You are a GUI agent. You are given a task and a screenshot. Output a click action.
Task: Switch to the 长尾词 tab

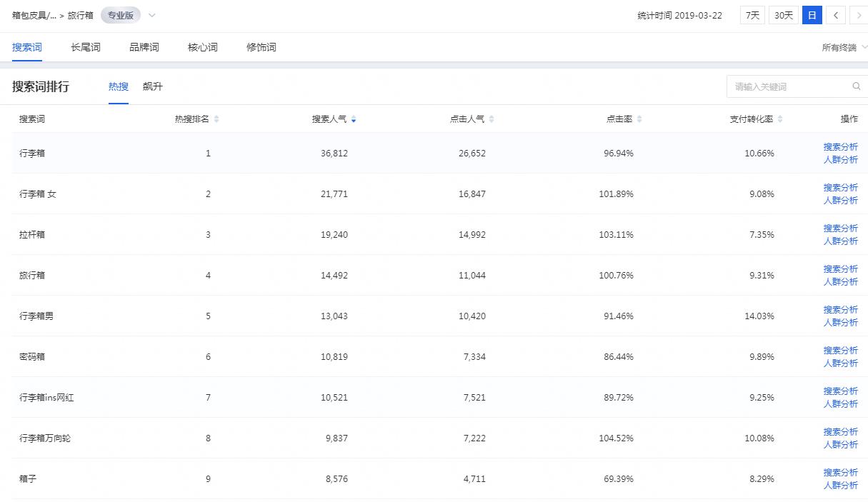click(85, 46)
